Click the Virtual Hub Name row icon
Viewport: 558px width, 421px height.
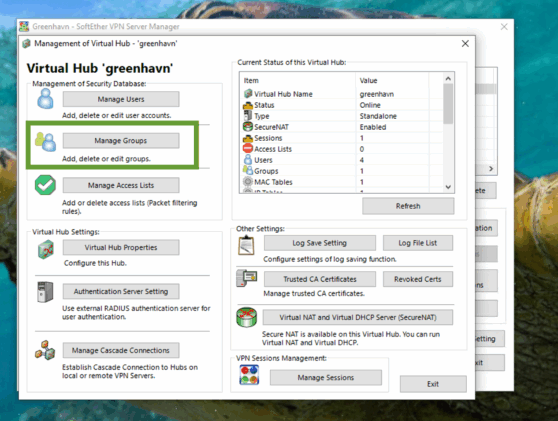pyautogui.click(x=248, y=94)
